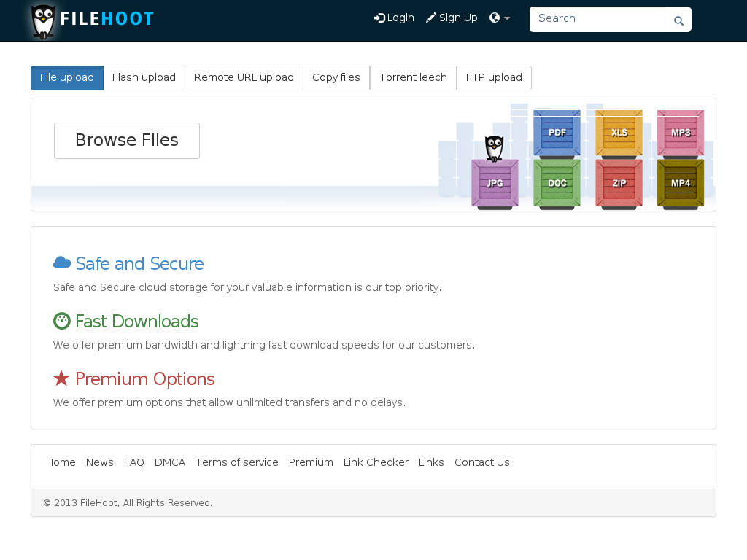Click the DOC crate icon
The height and width of the screenshot is (560, 747).
[x=557, y=184]
